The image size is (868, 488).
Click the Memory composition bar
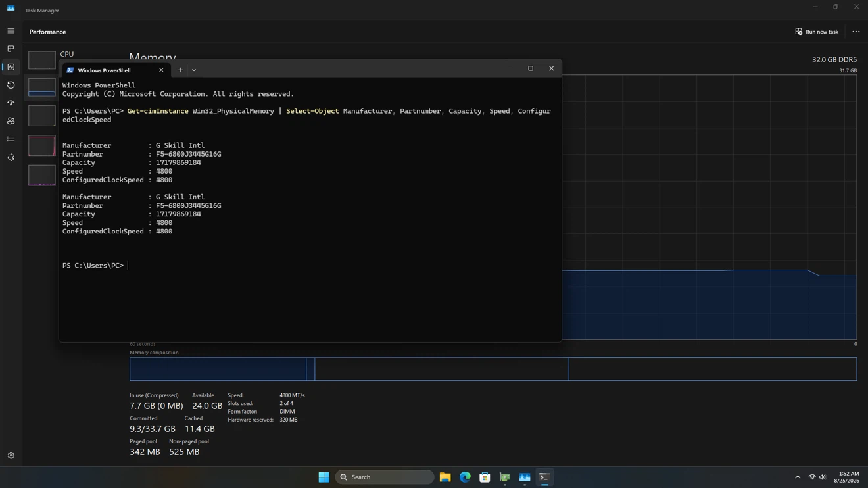point(493,369)
